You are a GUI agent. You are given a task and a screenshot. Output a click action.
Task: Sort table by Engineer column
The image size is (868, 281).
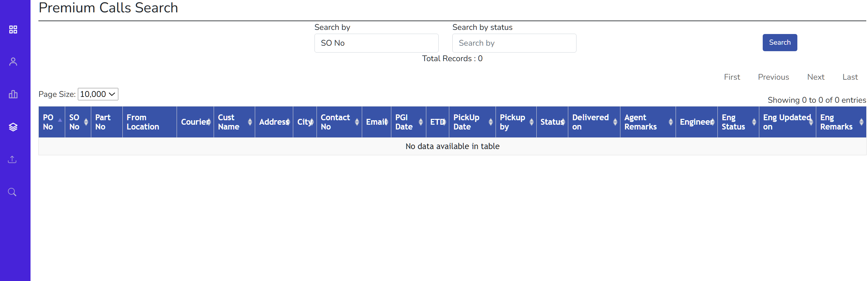tap(697, 122)
